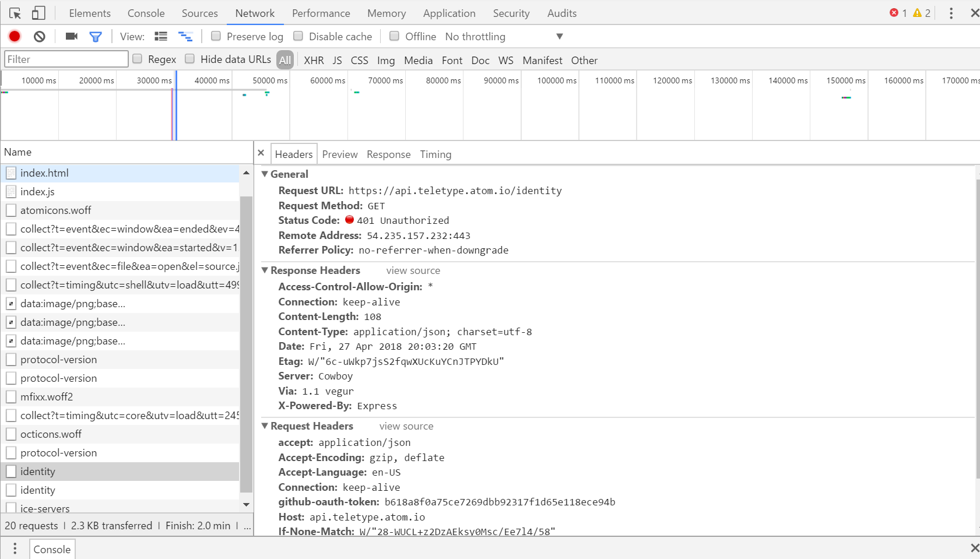
Task: Stop recording the network log
Action: [14, 36]
